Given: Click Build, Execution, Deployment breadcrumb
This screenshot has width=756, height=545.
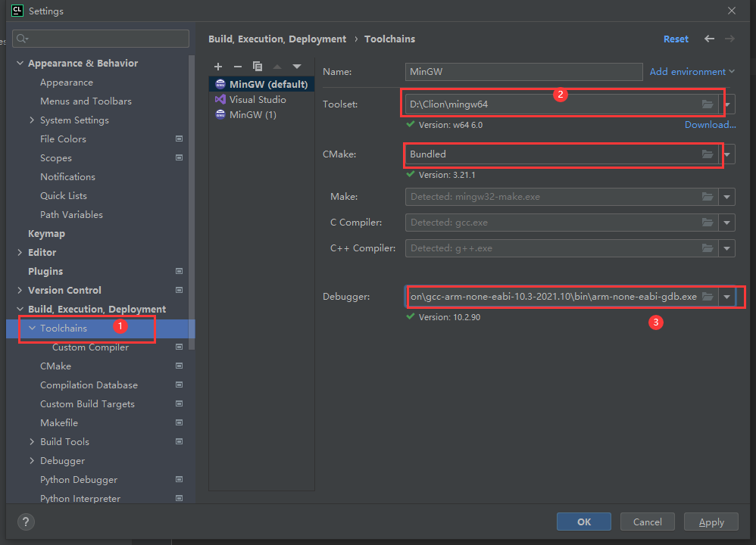Looking at the screenshot, I should (x=277, y=39).
